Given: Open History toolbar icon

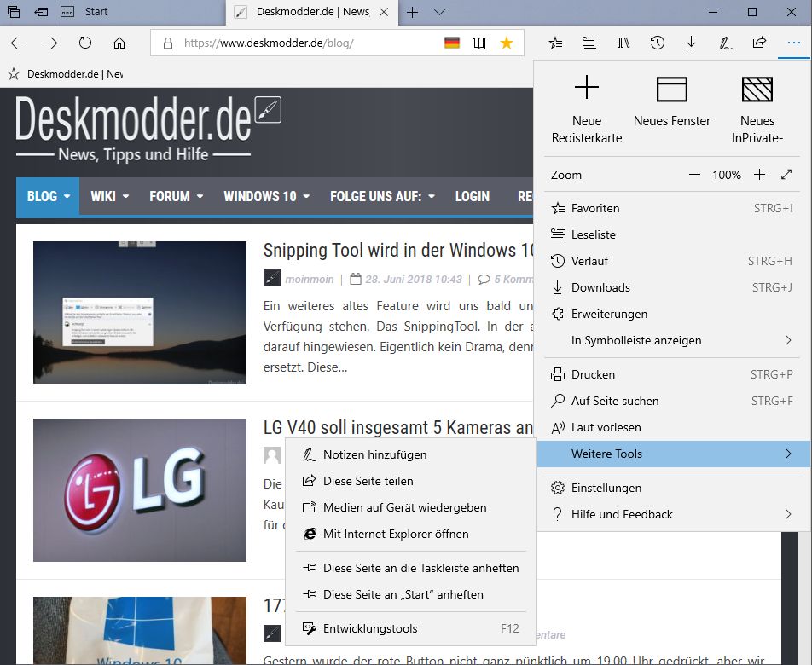Looking at the screenshot, I should pos(657,43).
